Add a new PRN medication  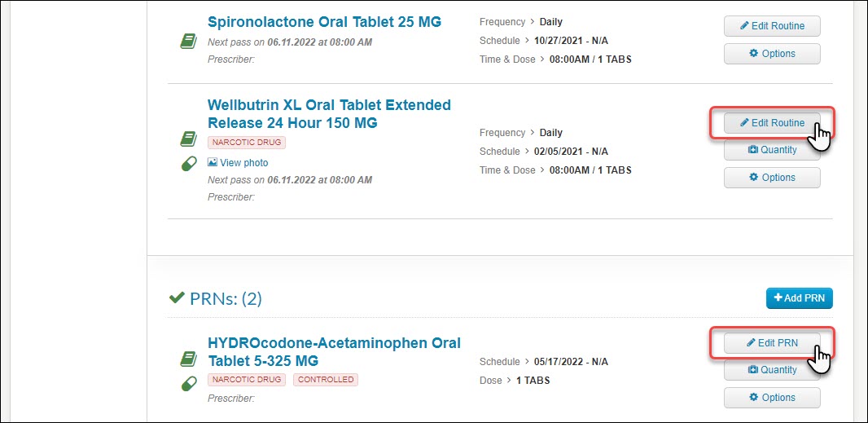click(x=800, y=297)
